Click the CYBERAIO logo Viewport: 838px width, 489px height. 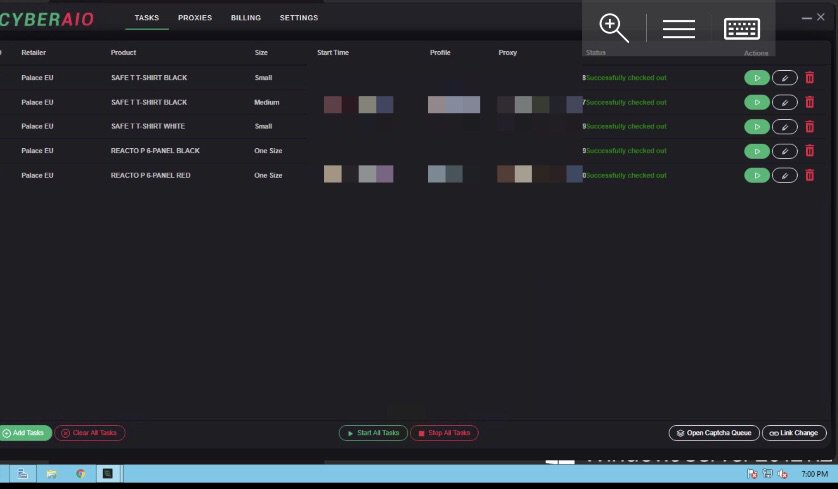46,20
